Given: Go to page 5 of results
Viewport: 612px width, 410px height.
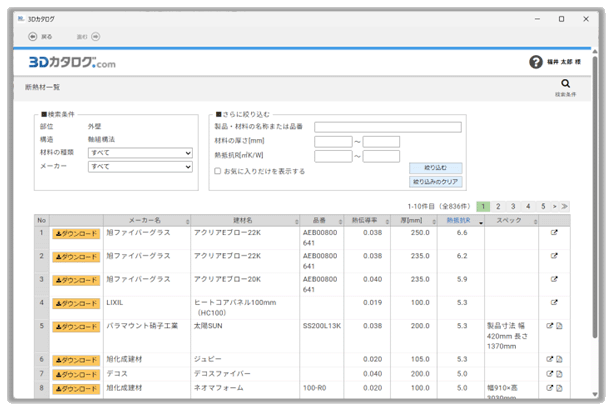Looking at the screenshot, I should pos(543,207).
